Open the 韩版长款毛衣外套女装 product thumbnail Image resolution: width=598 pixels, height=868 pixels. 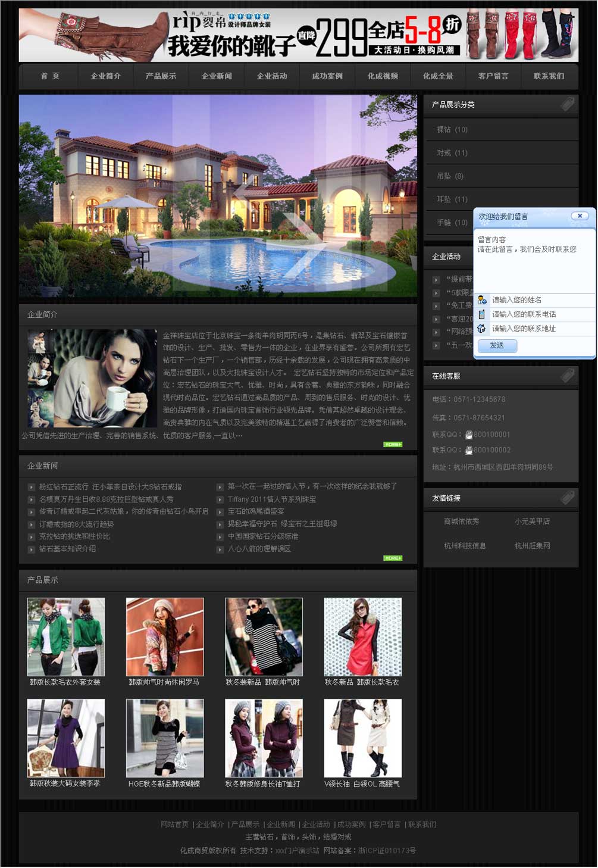pos(66,637)
